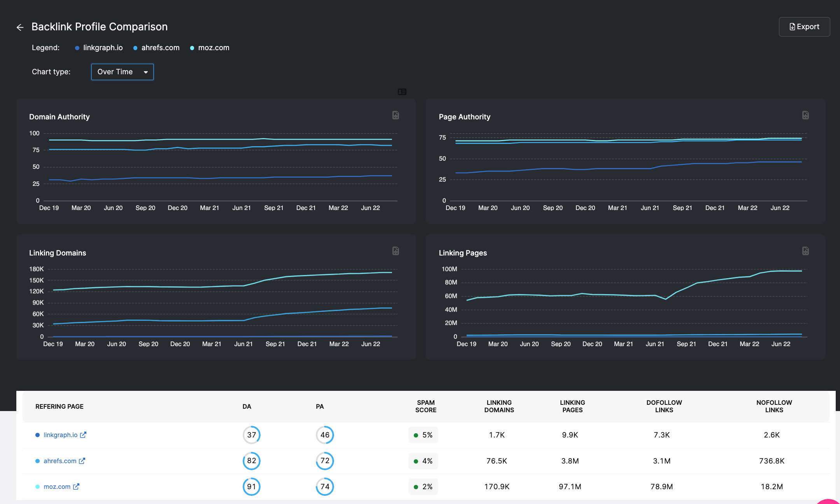The height and width of the screenshot is (504, 840).
Task: Click the 78.9M dofollow links value
Action: pyautogui.click(x=662, y=486)
